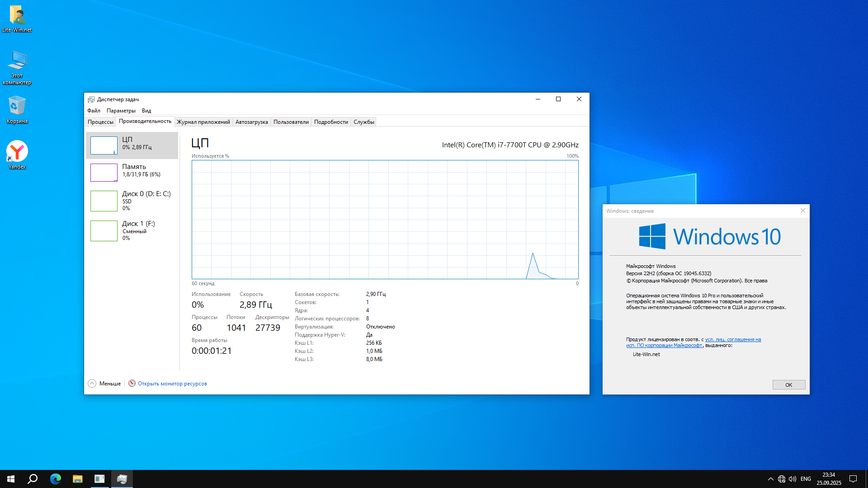
Task: Open File Explorer from the taskbar
Action: 77,479
